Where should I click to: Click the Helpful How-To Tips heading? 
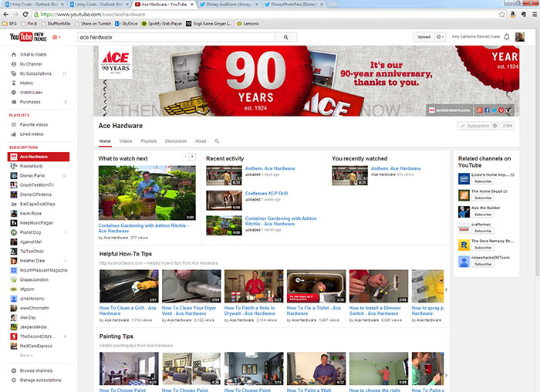[x=126, y=254]
